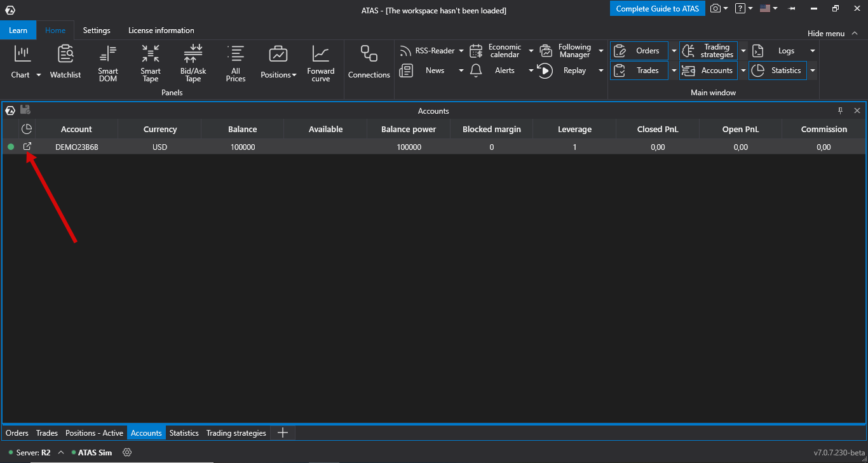Open the Bid/Ask Tape panel
Viewport: 868px width, 463px height.
pos(193,63)
